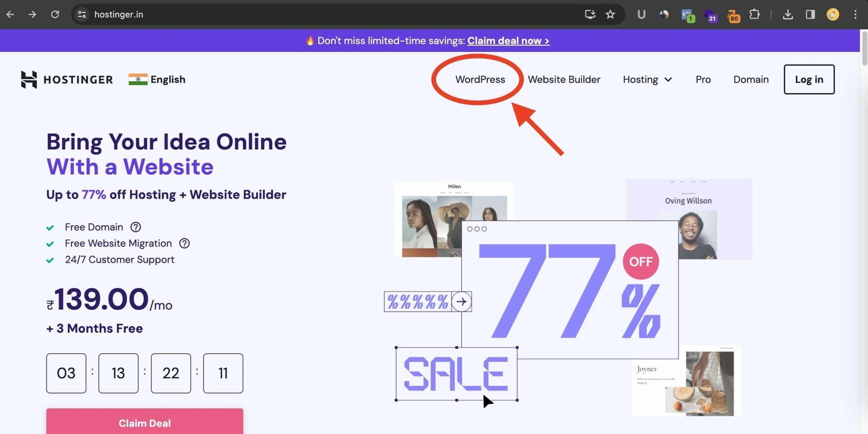Open the extension with orange 80 badge
This screenshot has height=434, width=868.
click(x=733, y=15)
